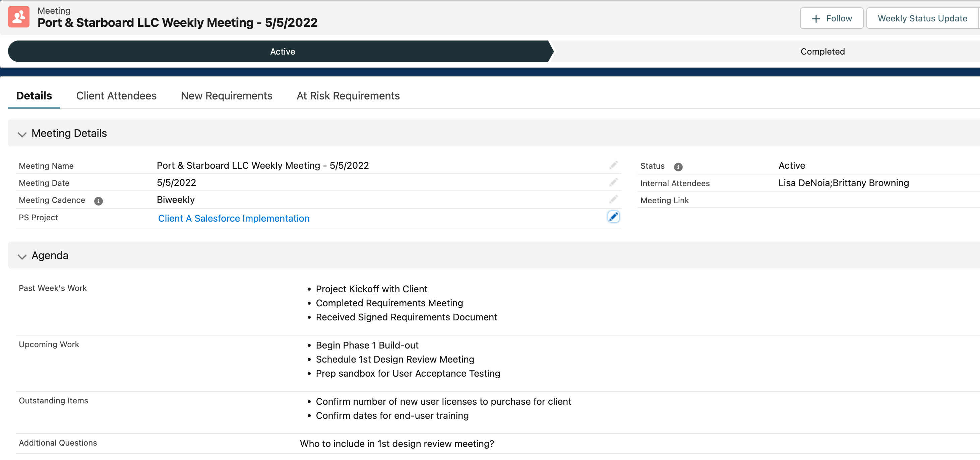
Task: Edit the Meeting Name field pencil icon
Action: pyautogui.click(x=613, y=165)
